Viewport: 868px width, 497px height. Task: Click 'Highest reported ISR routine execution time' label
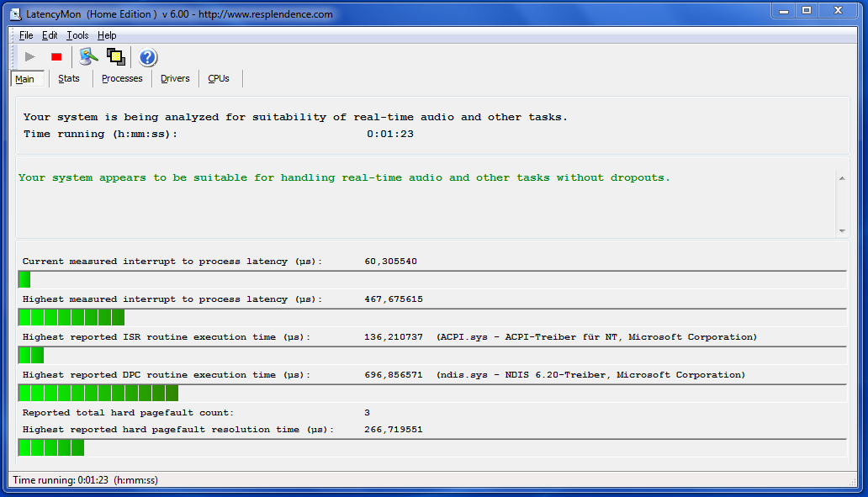(167, 336)
